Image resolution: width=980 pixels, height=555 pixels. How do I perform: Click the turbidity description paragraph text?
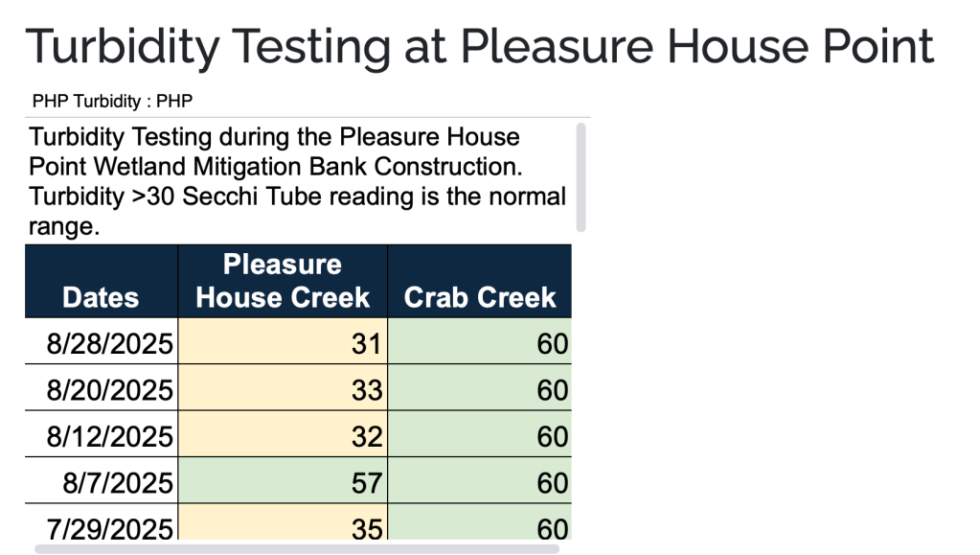pyautogui.click(x=297, y=181)
